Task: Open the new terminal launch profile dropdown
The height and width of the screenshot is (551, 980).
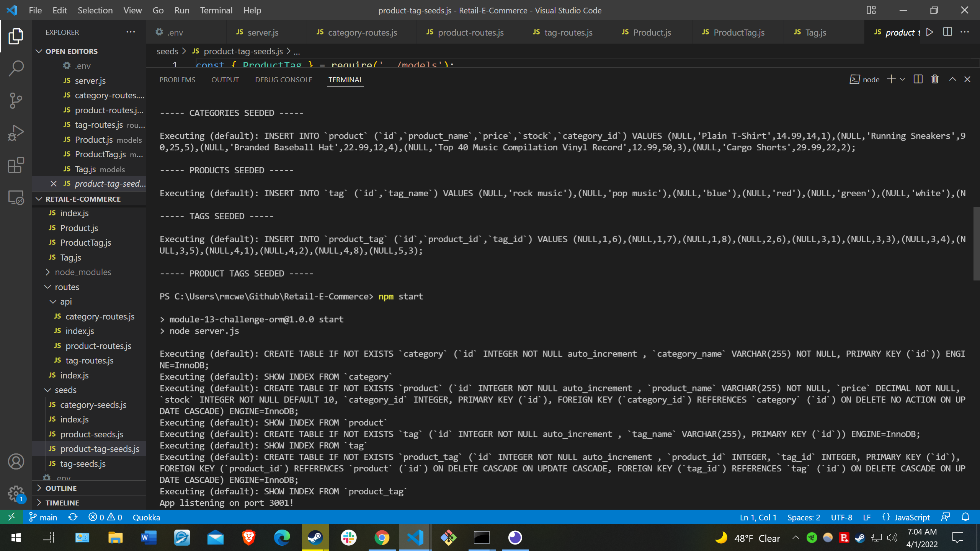Action: tap(902, 79)
